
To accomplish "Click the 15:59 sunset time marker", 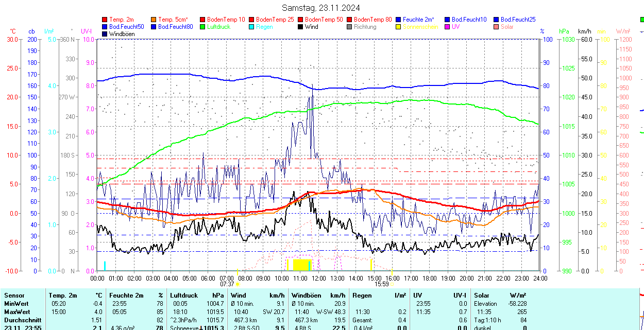I will (x=381, y=284).
